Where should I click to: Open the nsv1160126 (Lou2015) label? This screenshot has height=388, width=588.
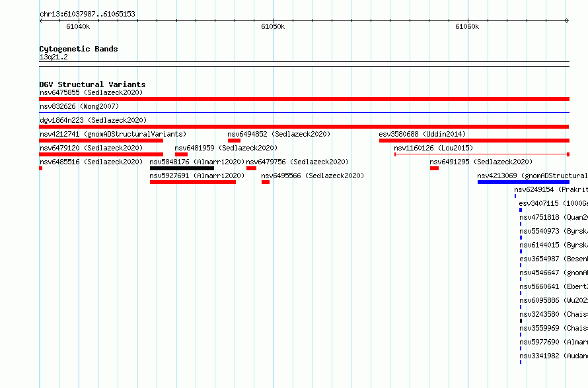(x=433, y=148)
